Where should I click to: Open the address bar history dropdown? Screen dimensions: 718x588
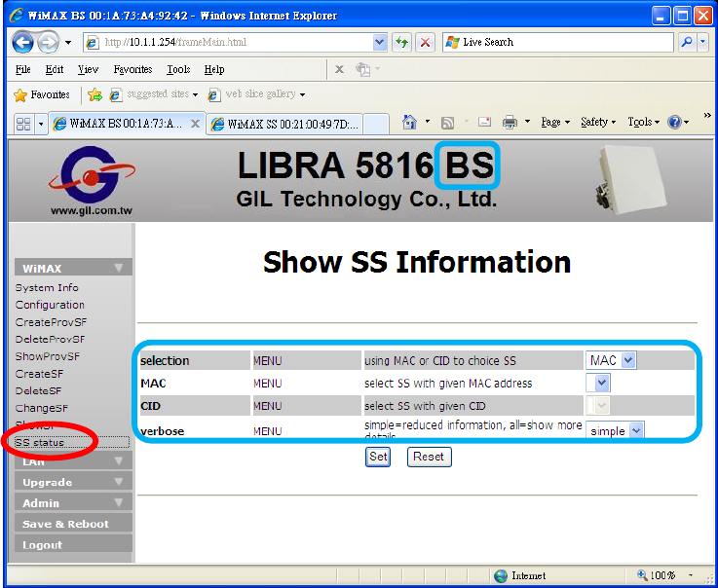[379, 43]
